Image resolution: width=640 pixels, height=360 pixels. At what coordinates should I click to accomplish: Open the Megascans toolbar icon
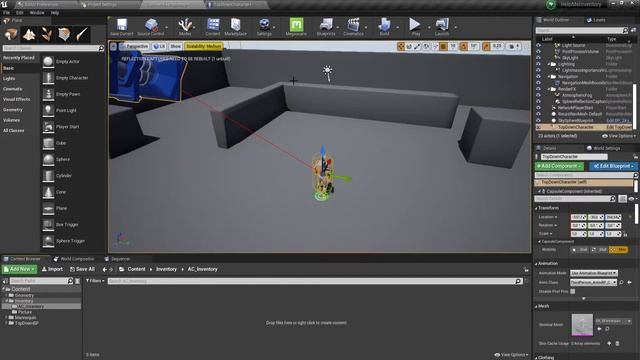click(x=296, y=24)
